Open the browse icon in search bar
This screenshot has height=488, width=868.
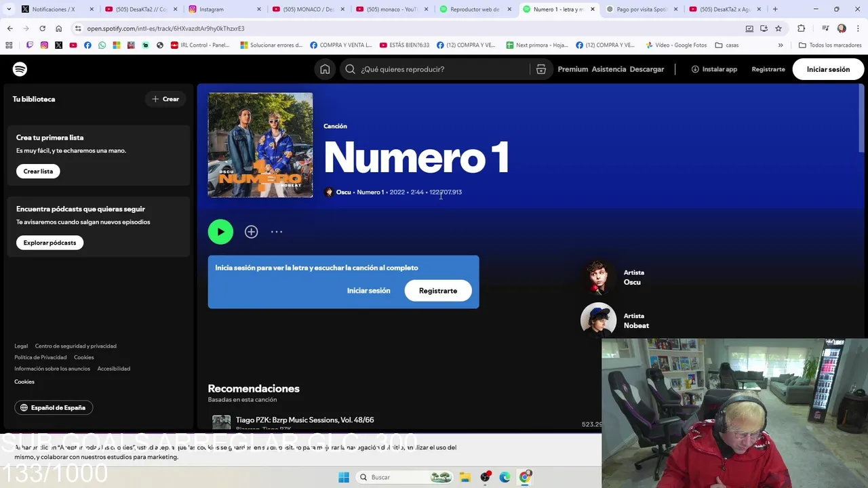(x=541, y=69)
